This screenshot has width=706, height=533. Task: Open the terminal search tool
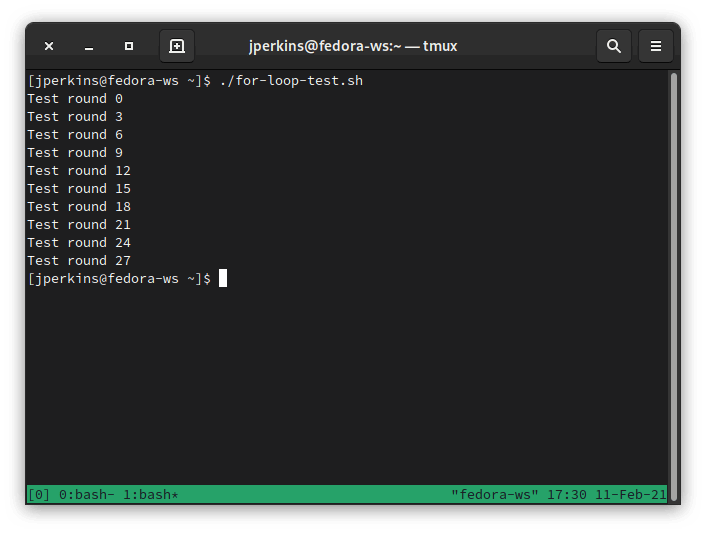coord(614,46)
